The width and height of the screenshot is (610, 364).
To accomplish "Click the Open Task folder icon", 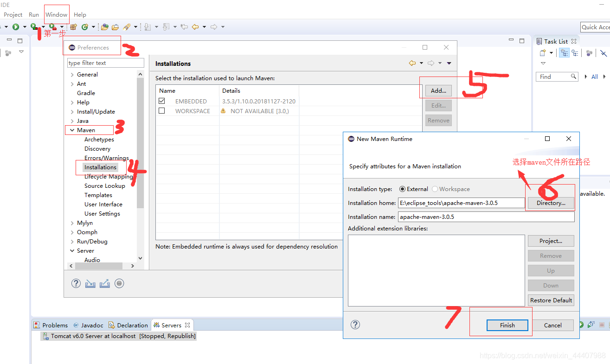I will point(115,27).
